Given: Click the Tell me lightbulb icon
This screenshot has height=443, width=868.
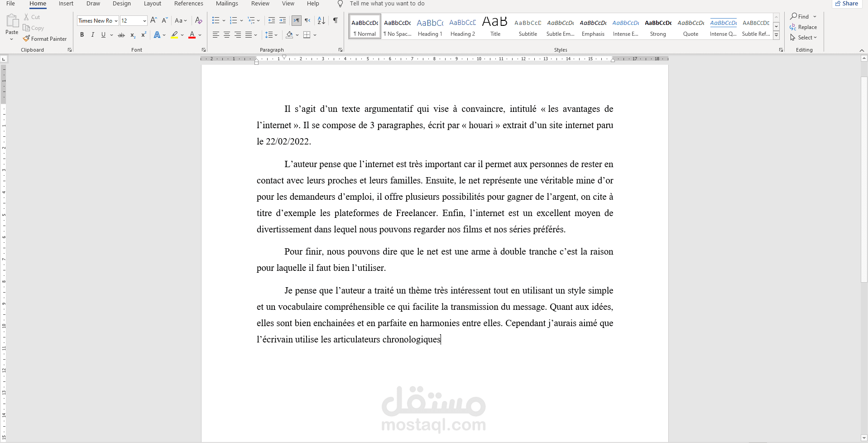Looking at the screenshot, I should click(x=340, y=4).
